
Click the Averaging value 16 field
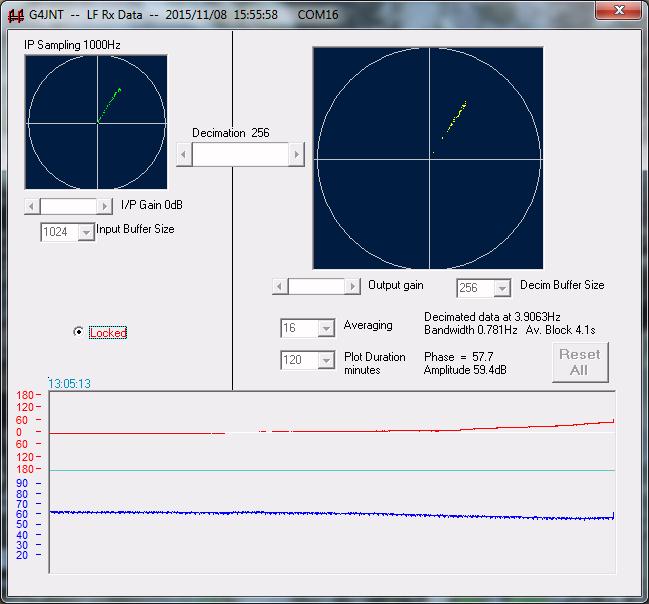(300, 328)
